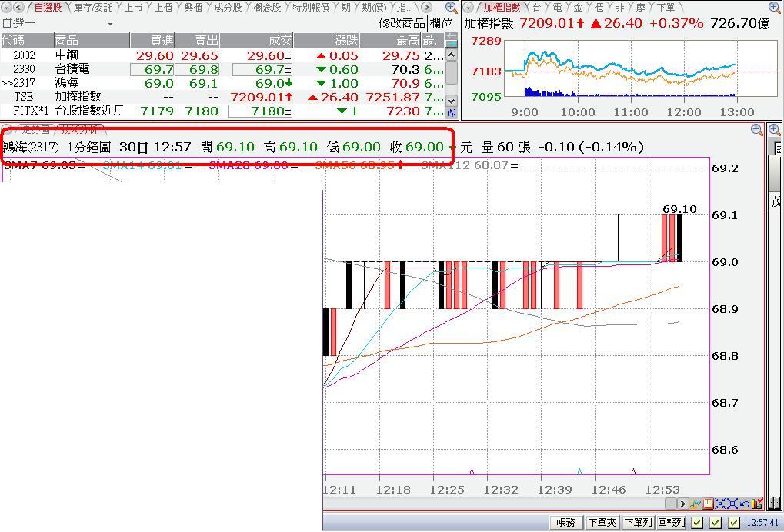
Task: Click the arrow icon atop the watchlist header corner
Action: coord(451,40)
